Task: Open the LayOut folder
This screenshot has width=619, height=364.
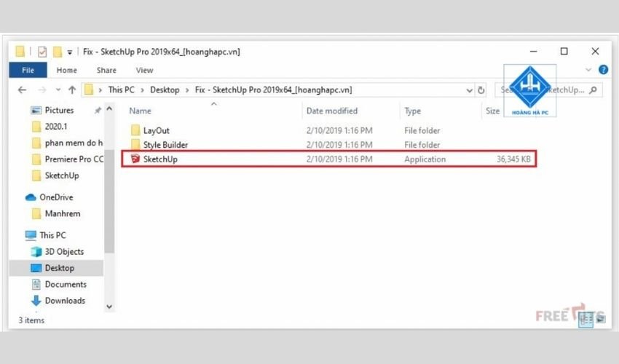Action: (156, 130)
